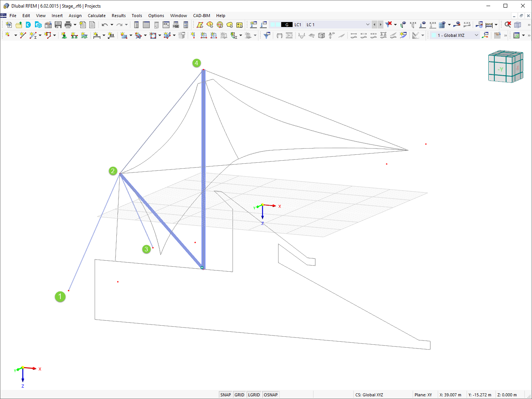Select the New Member tool icon

[x=33, y=35]
